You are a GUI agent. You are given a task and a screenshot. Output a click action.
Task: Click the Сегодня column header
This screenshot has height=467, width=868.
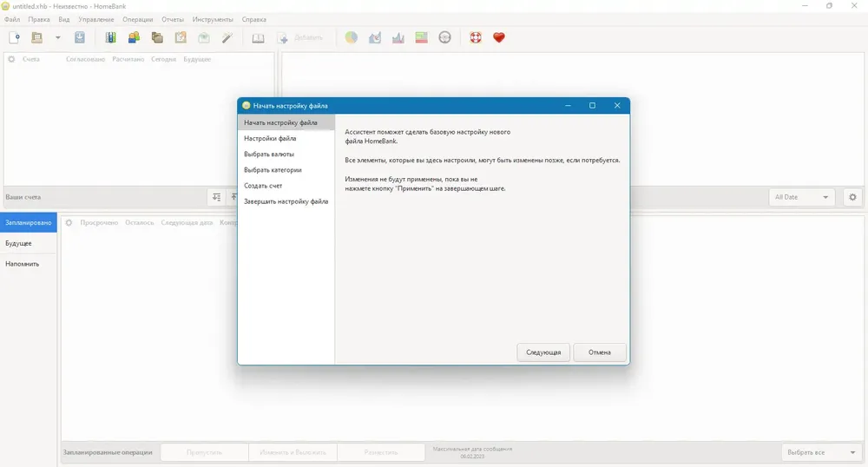click(x=163, y=59)
